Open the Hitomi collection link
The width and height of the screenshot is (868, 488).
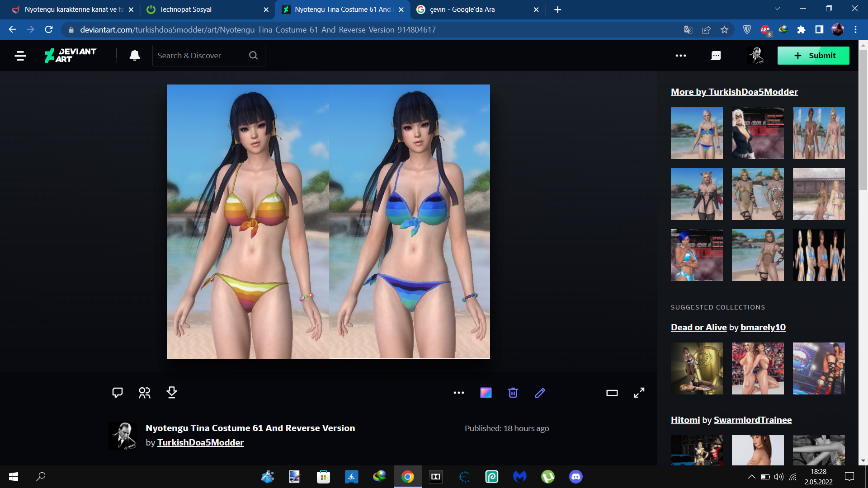(685, 420)
